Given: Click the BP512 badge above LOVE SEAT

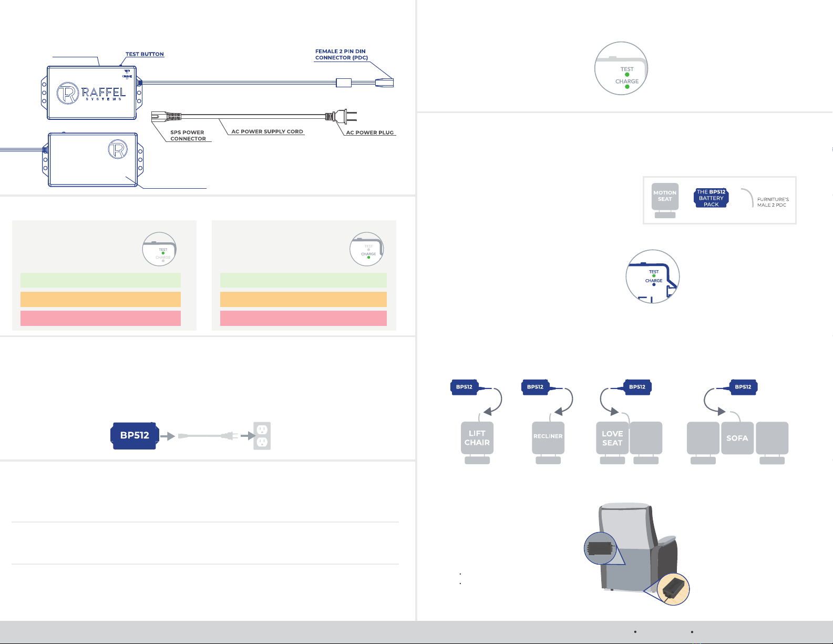Looking at the screenshot, I should pos(637,387).
